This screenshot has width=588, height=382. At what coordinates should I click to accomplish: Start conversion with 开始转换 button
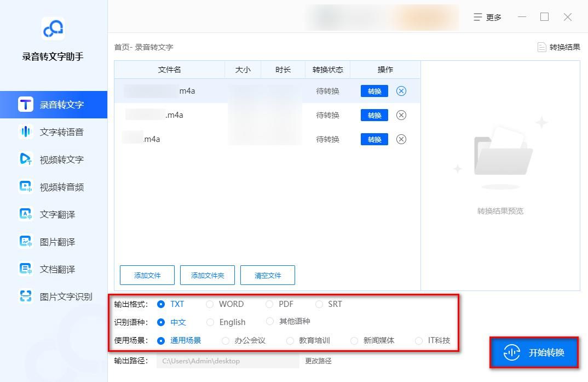click(534, 352)
